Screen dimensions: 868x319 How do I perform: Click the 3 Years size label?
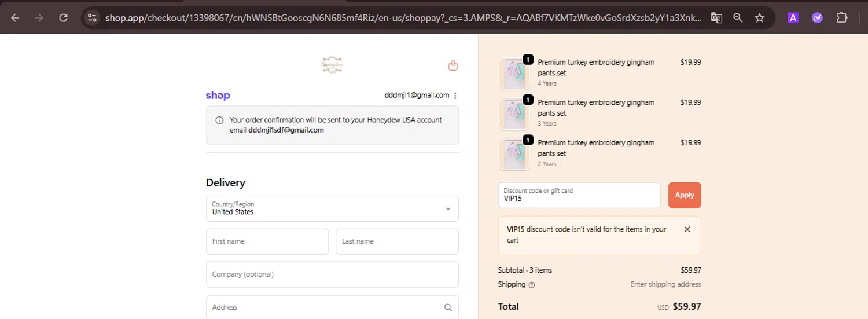point(547,123)
